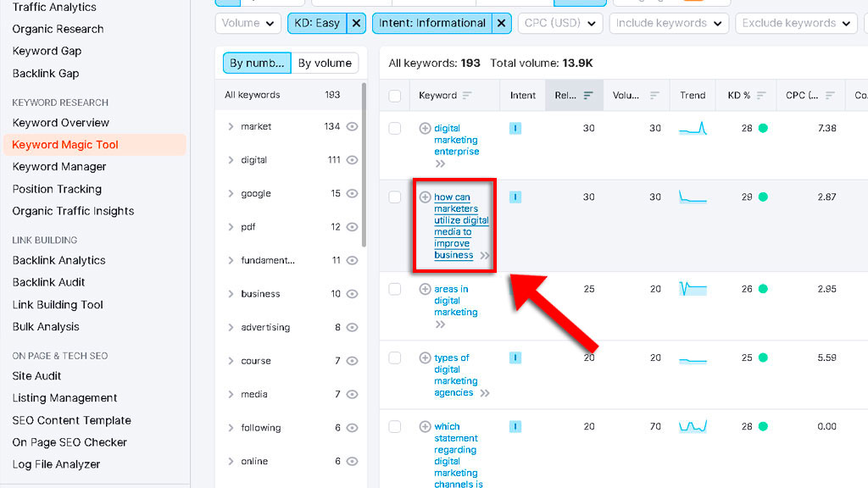Open trend sparkline for 'areas in digital marketing'

(x=693, y=289)
